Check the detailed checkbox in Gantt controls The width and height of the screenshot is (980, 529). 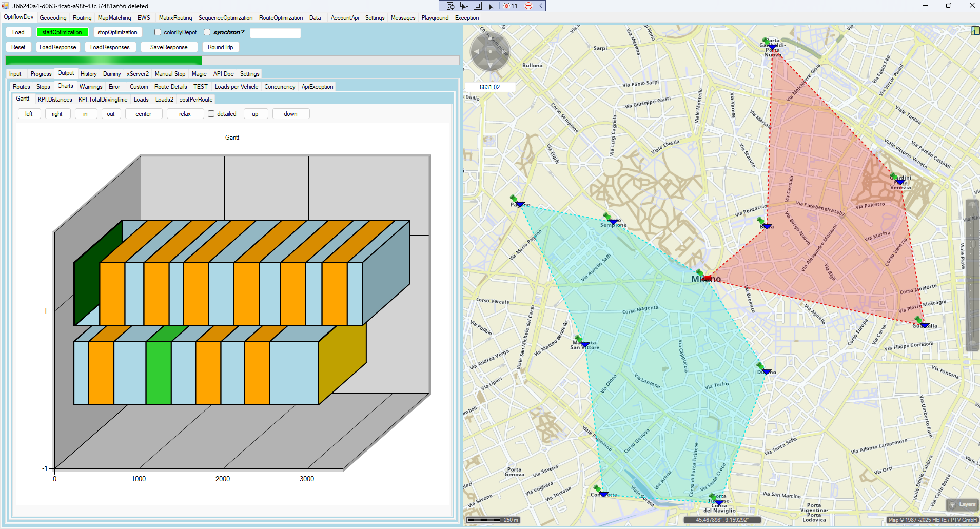(211, 114)
